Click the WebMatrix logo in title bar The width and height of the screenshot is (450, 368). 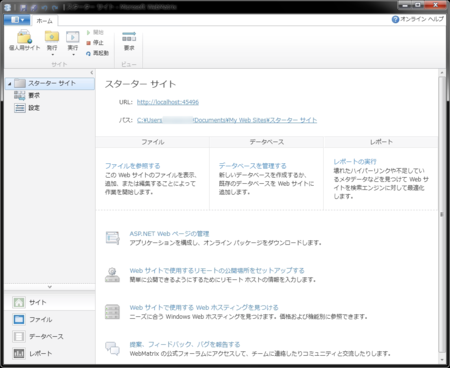[7, 7]
